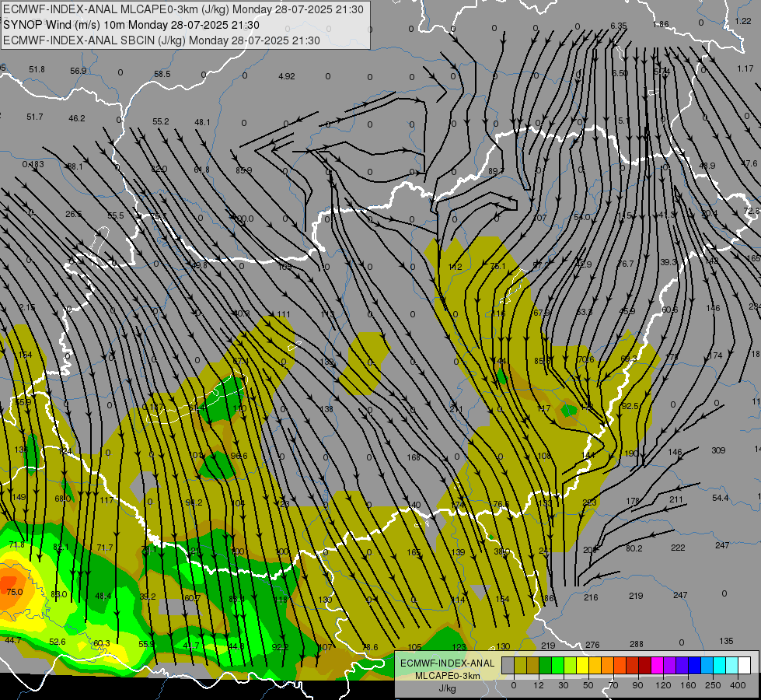Pick the bright green legend swatch
The width and height of the screenshot is (761, 700).
[x=557, y=666]
